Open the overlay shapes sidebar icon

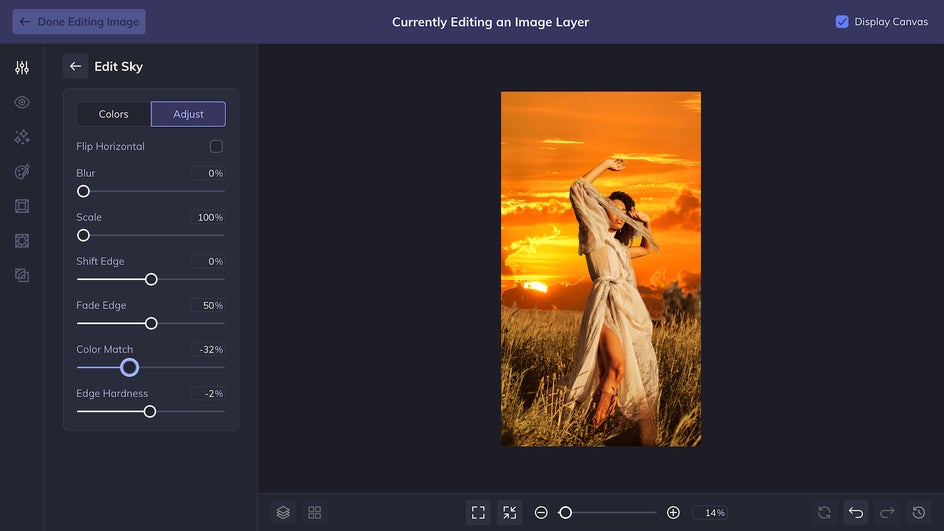pyautogui.click(x=22, y=241)
